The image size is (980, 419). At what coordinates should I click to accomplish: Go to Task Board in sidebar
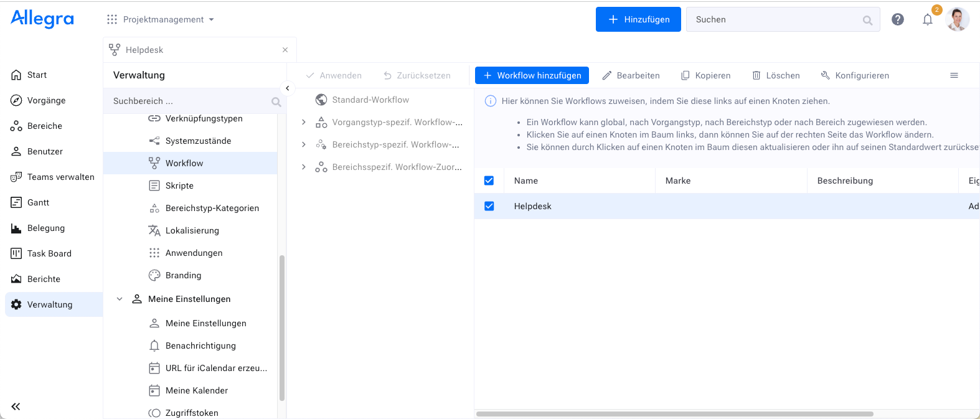(49, 253)
